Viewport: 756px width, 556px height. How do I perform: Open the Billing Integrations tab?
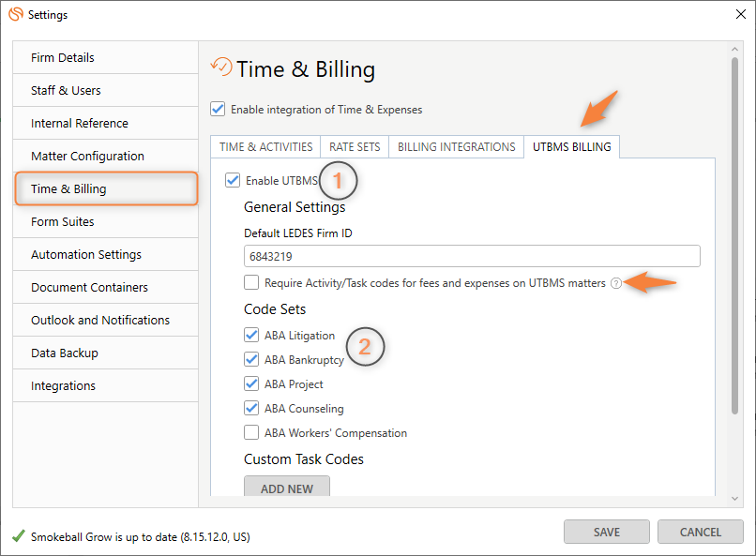(x=456, y=147)
